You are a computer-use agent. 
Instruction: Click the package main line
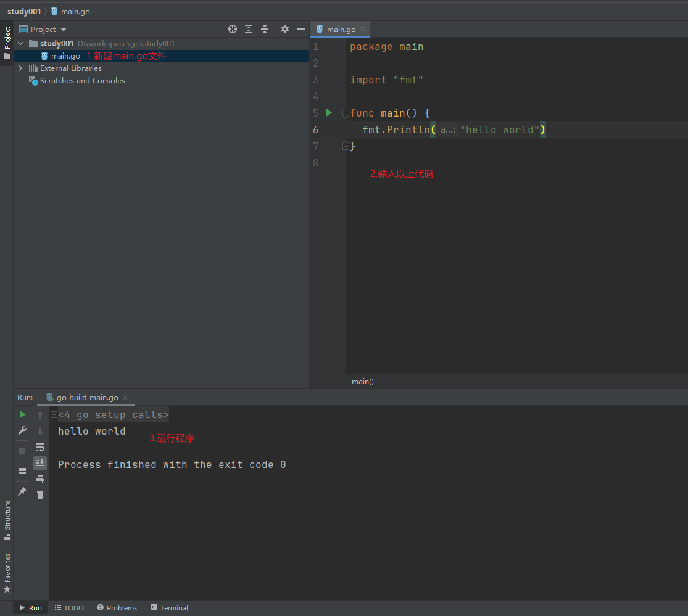point(386,46)
